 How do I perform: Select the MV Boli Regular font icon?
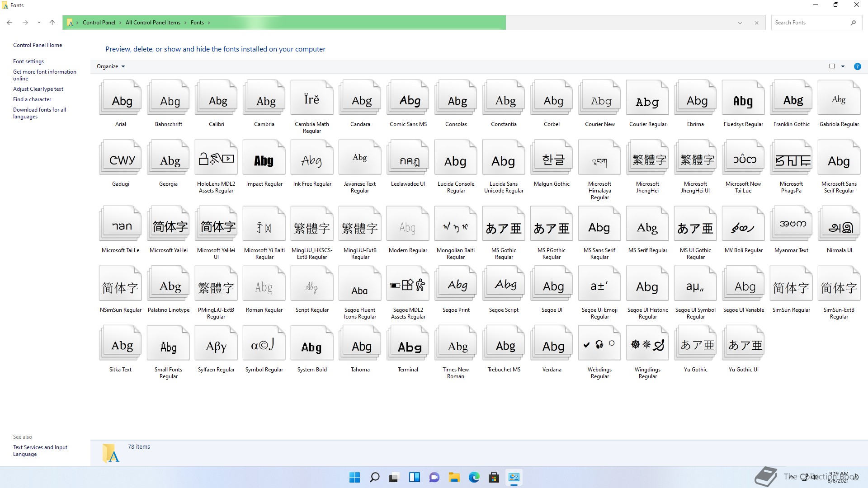click(x=744, y=224)
